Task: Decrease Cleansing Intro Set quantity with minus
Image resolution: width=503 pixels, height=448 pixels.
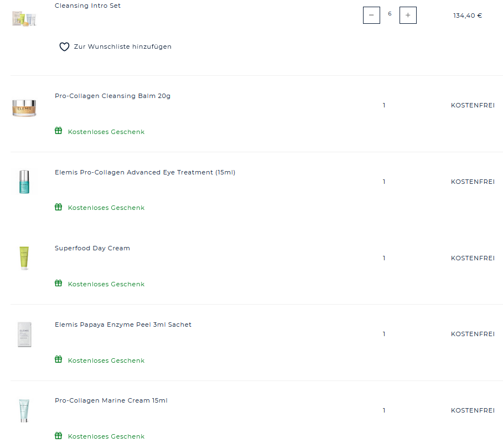Action: (371, 16)
